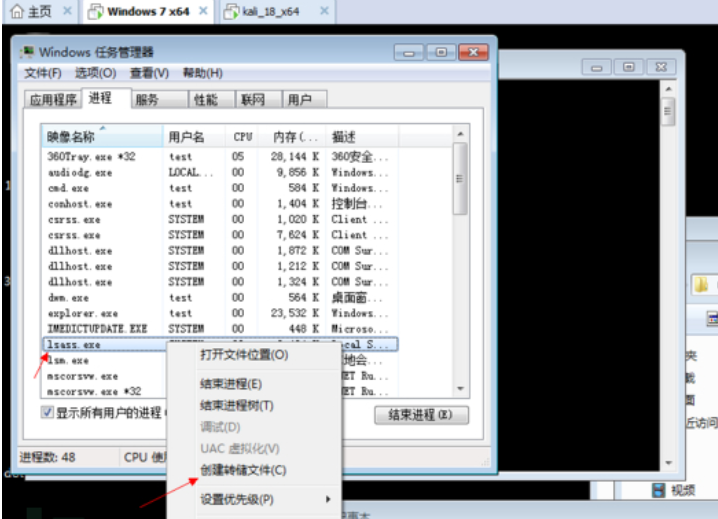Click process list scroll down arrow
The width and height of the screenshot is (718, 519).
coord(461,389)
